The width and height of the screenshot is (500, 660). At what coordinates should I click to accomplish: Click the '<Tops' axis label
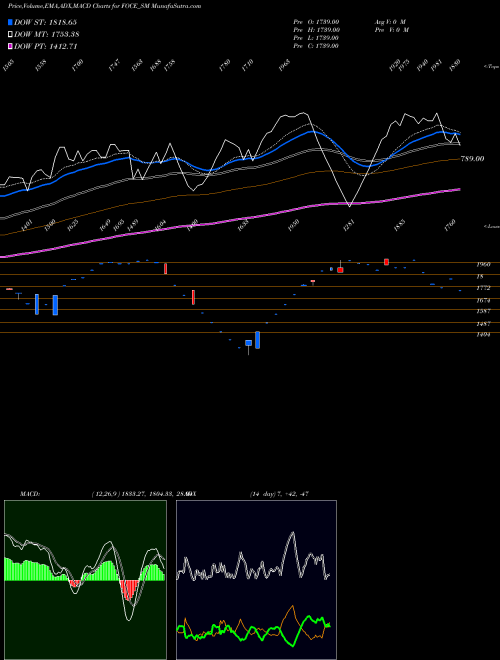click(491, 67)
